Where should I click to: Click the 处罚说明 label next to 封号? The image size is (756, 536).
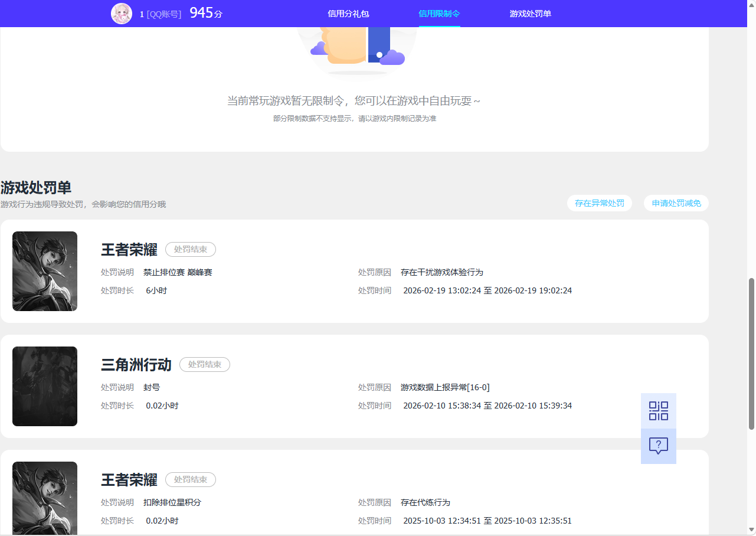[117, 388]
